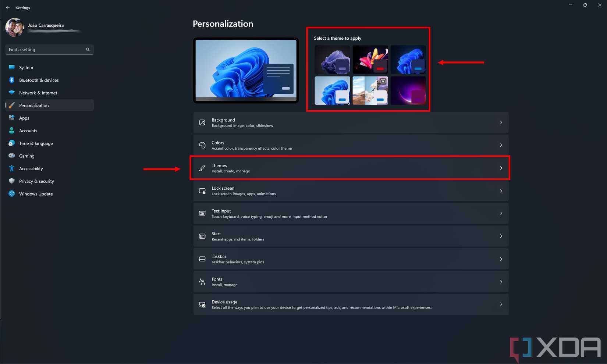
Task: Click the Lock screen icon
Action: [x=202, y=190]
